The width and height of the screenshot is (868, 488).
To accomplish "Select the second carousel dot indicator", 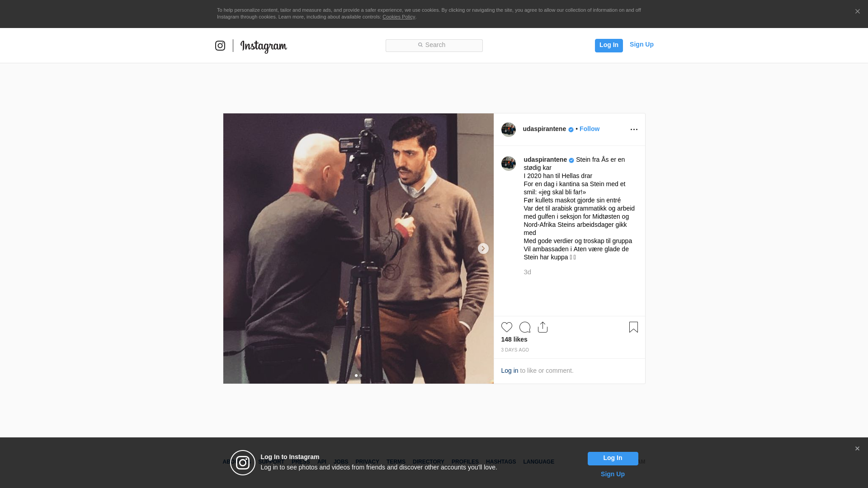I will [361, 375].
